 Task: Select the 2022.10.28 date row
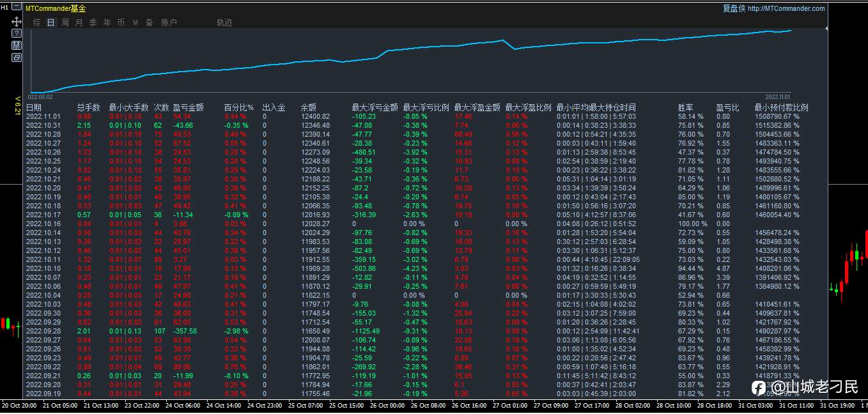(x=43, y=134)
